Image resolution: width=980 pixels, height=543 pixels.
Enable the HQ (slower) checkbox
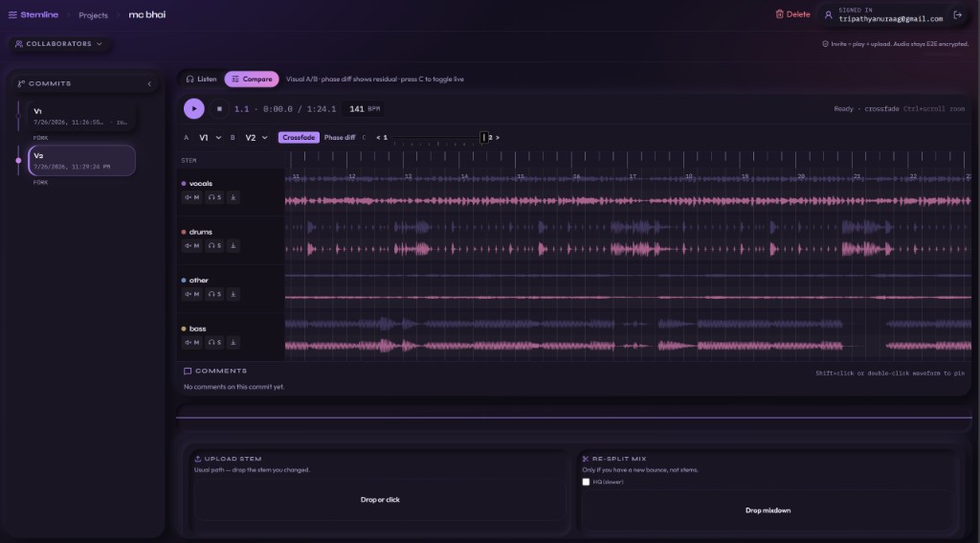click(586, 482)
